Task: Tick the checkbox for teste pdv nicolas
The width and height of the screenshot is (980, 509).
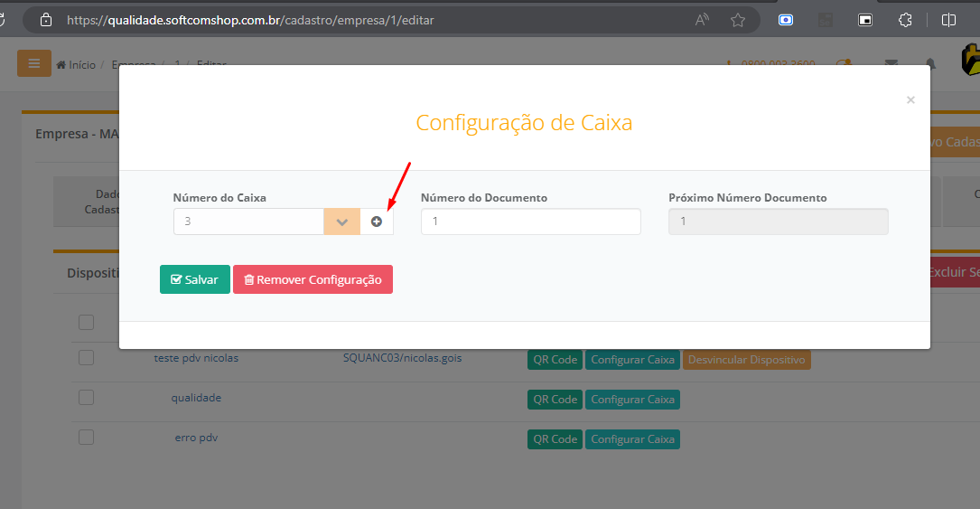Action: pyautogui.click(x=86, y=357)
